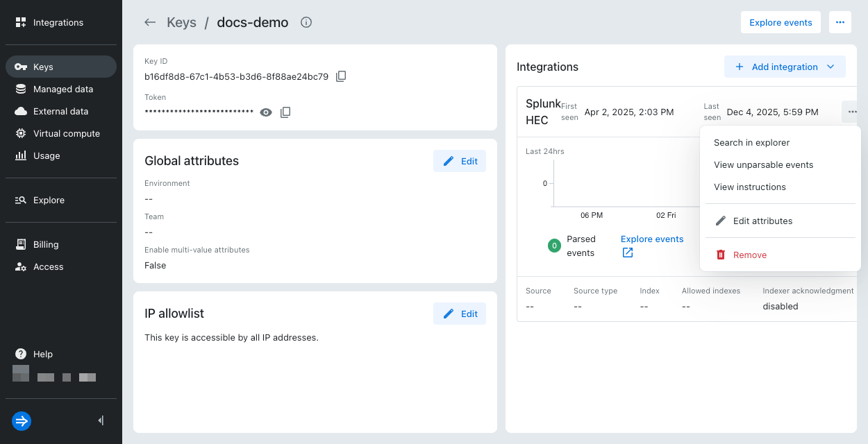Click the Keys breadcrumb link
Viewport: 868px width, 444px height.
(x=181, y=22)
